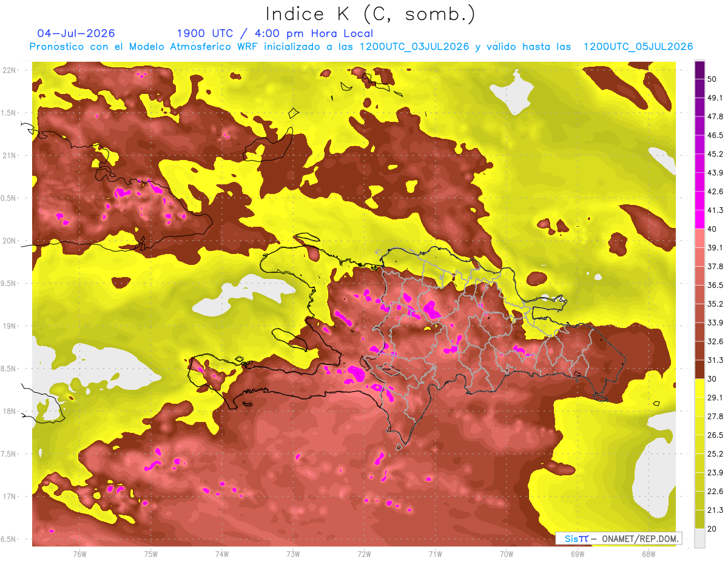Click the "49.1" color scale value

coord(715,98)
